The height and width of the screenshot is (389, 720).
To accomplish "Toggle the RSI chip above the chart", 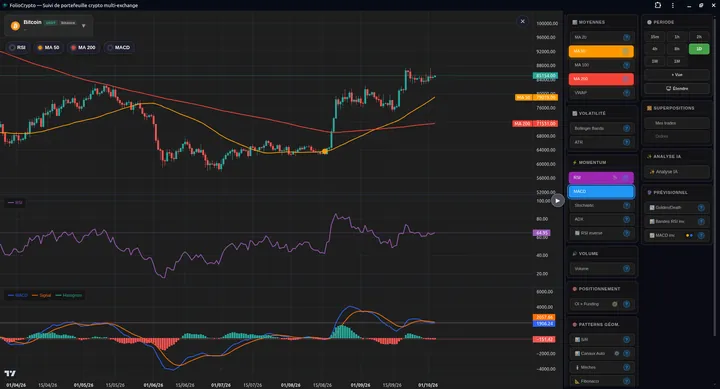I will [x=17, y=47].
